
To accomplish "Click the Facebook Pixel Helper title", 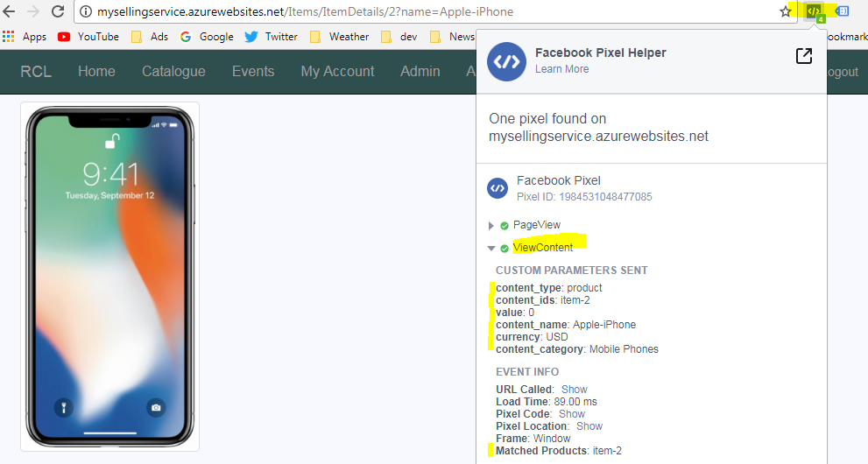I will click(601, 53).
